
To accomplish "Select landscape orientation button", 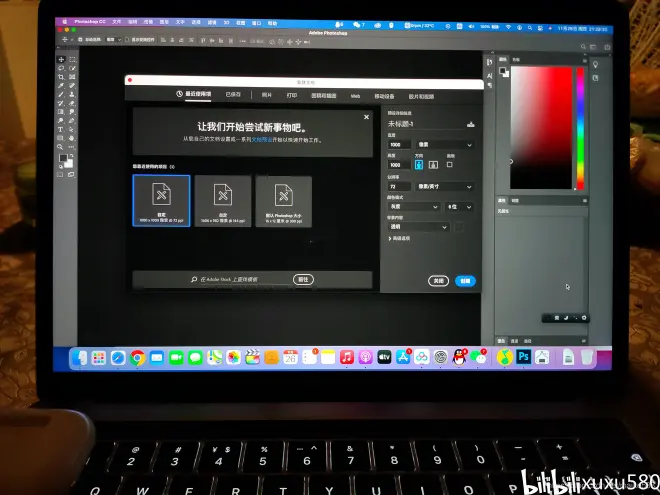I will 433,165.
